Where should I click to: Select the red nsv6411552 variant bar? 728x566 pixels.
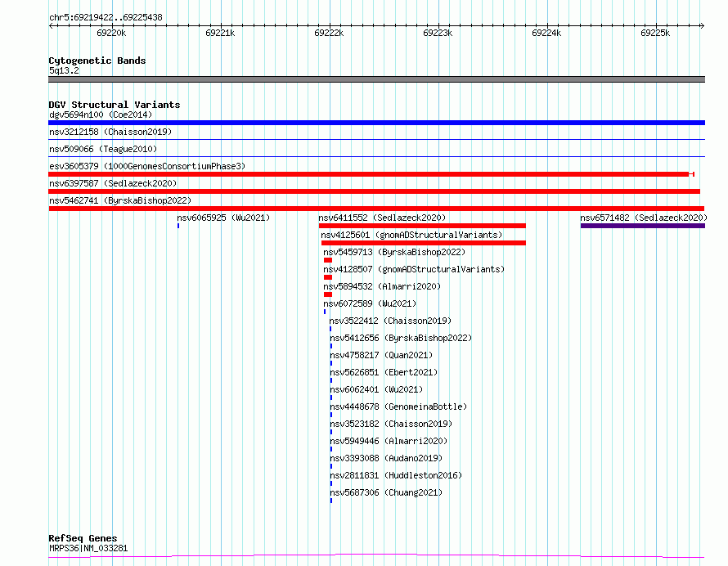422,226
